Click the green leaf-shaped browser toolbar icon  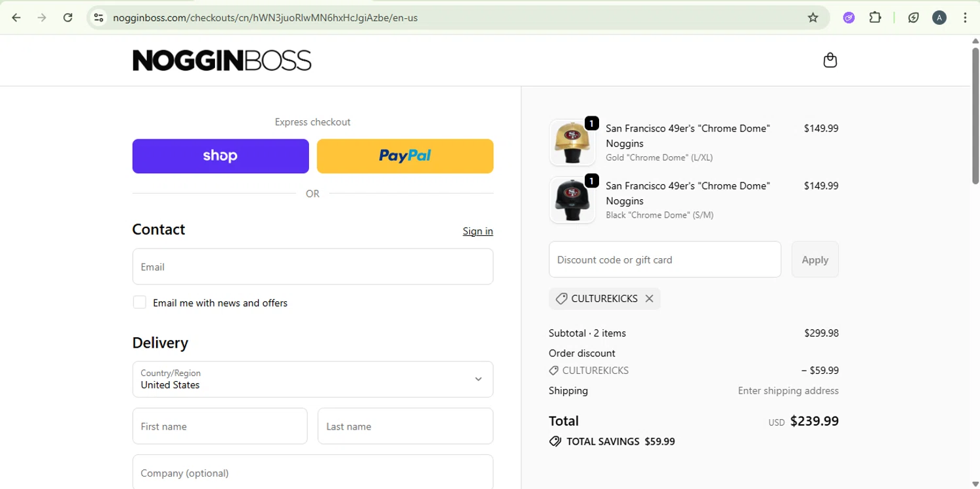913,18
